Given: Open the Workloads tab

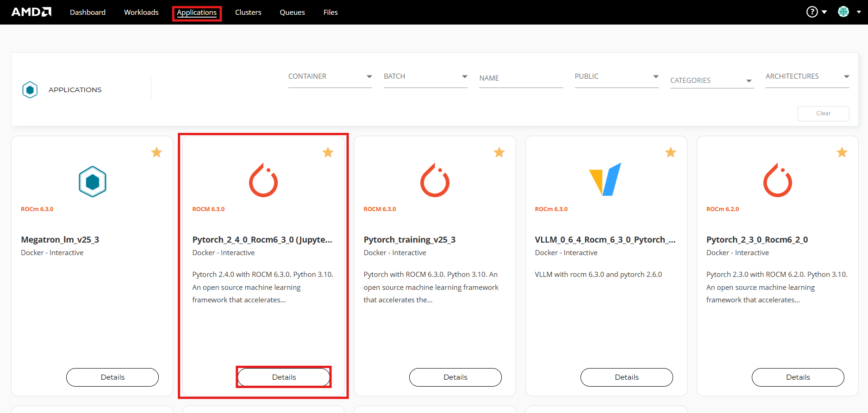Looking at the screenshot, I should point(141,13).
